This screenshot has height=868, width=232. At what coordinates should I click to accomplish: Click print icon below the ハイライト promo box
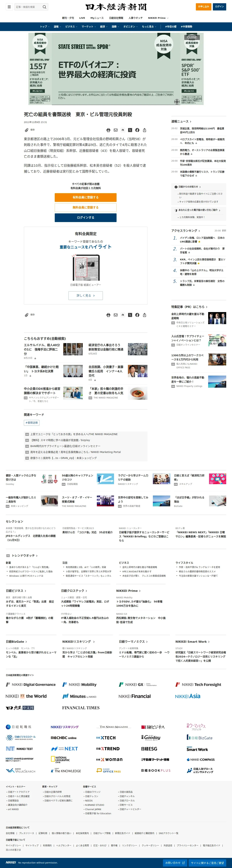pyautogui.click(x=108, y=315)
